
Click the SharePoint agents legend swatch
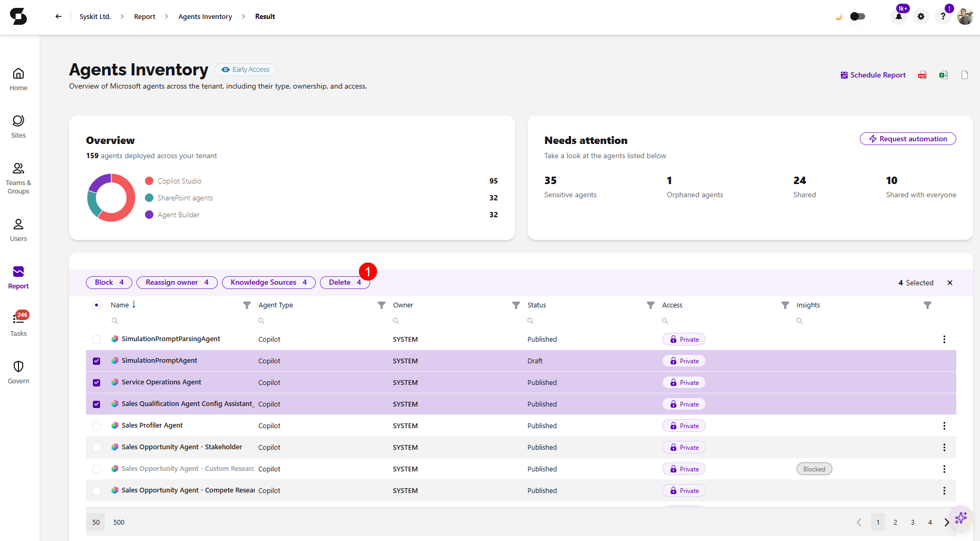(x=149, y=198)
